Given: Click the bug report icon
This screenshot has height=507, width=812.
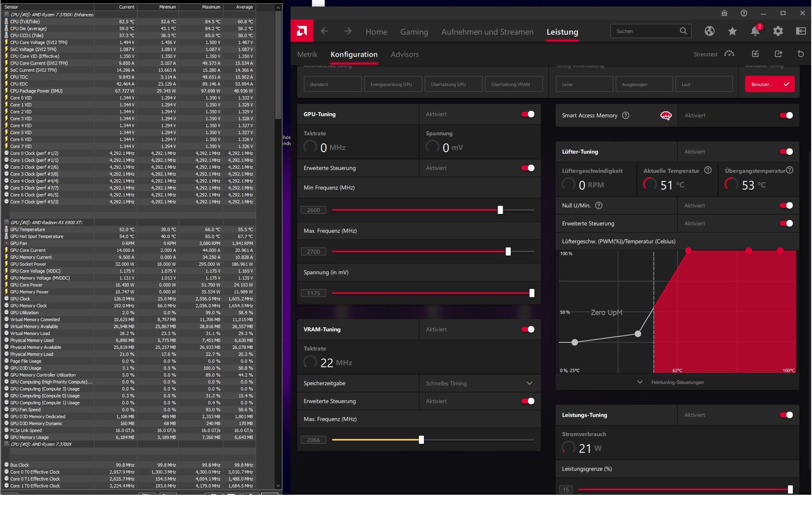Looking at the screenshot, I should click(724, 13).
